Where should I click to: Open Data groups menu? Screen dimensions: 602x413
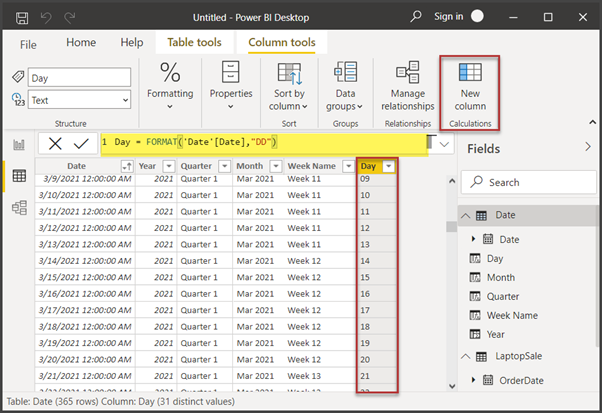[345, 87]
